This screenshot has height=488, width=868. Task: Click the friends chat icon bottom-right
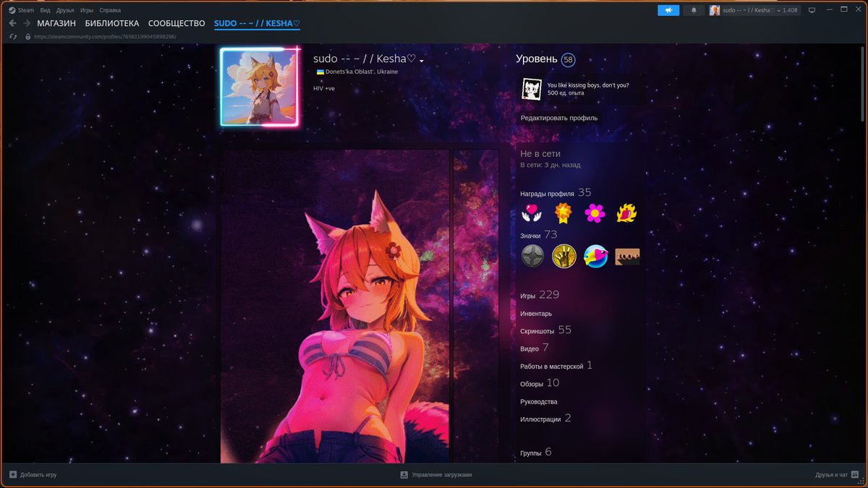[x=855, y=475]
